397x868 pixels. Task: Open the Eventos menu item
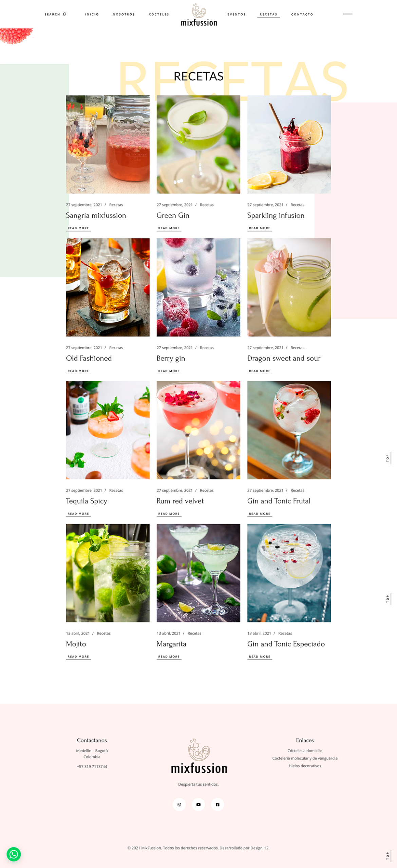237,14
